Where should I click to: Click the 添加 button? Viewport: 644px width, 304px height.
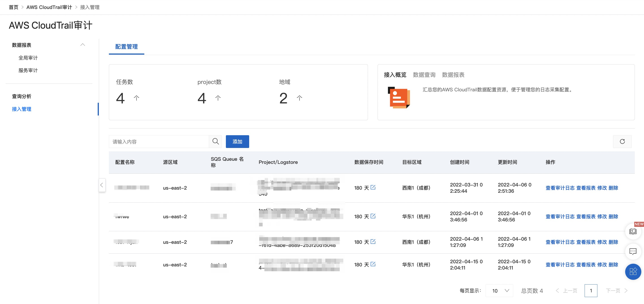237,141
